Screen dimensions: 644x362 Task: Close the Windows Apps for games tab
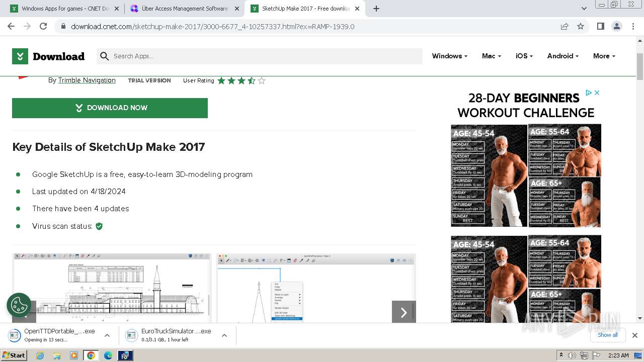tap(117, 9)
